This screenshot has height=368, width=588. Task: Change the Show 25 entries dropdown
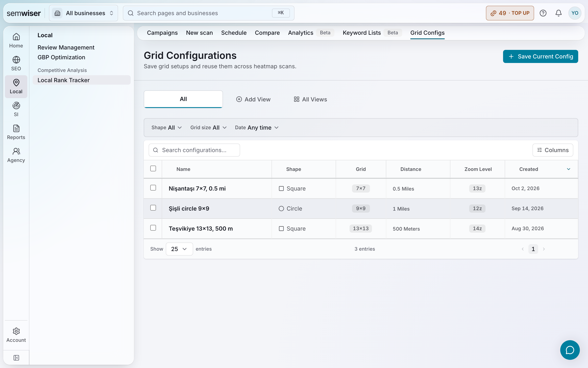(x=179, y=249)
